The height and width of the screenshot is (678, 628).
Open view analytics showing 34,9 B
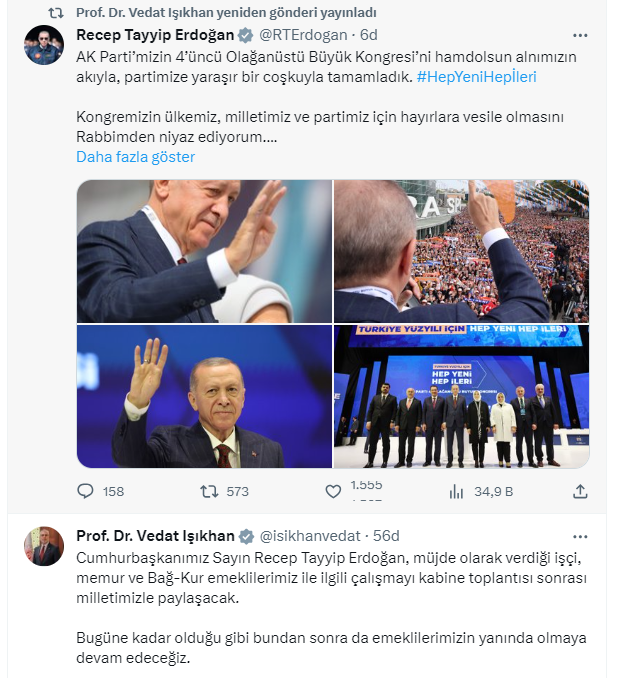click(456, 491)
